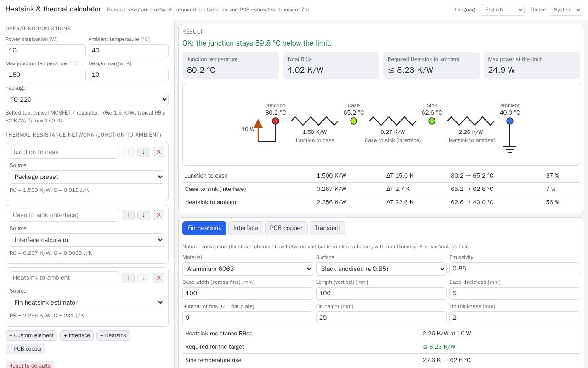588x368 pixels.
Task: Remove the Case to sink (interface) element
Action: click(158, 215)
